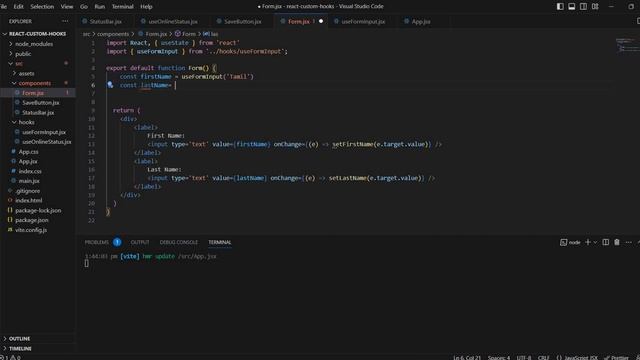Show the DEBUG CONSOLE panel tab

point(179,242)
